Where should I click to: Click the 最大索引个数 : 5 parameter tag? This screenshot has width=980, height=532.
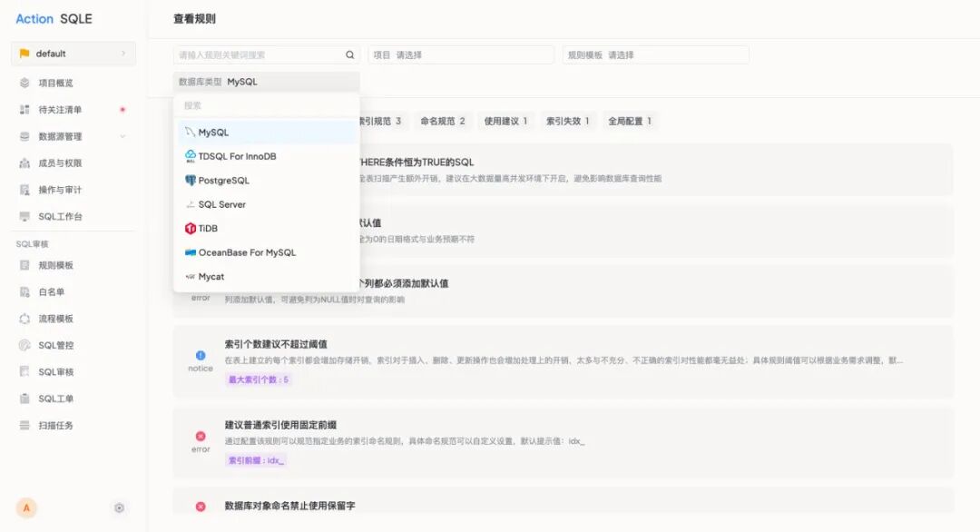(258, 379)
